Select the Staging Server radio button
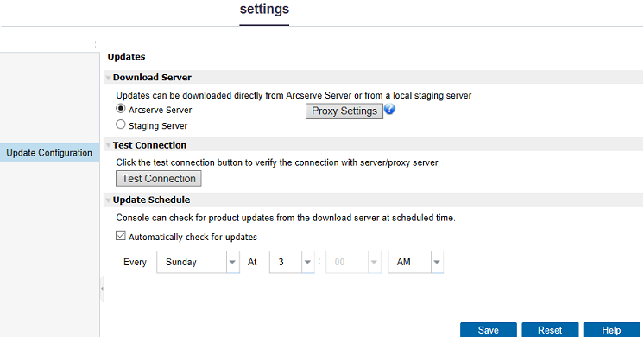Image resolution: width=644 pixels, height=337 pixels. click(120, 124)
